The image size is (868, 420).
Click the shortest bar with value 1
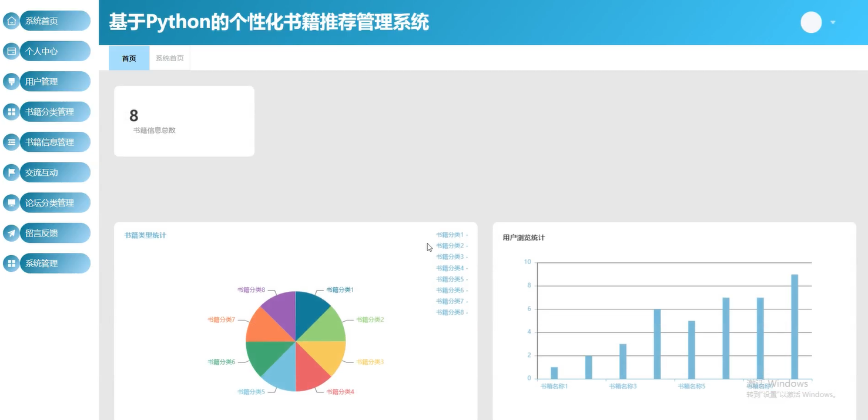pos(554,373)
